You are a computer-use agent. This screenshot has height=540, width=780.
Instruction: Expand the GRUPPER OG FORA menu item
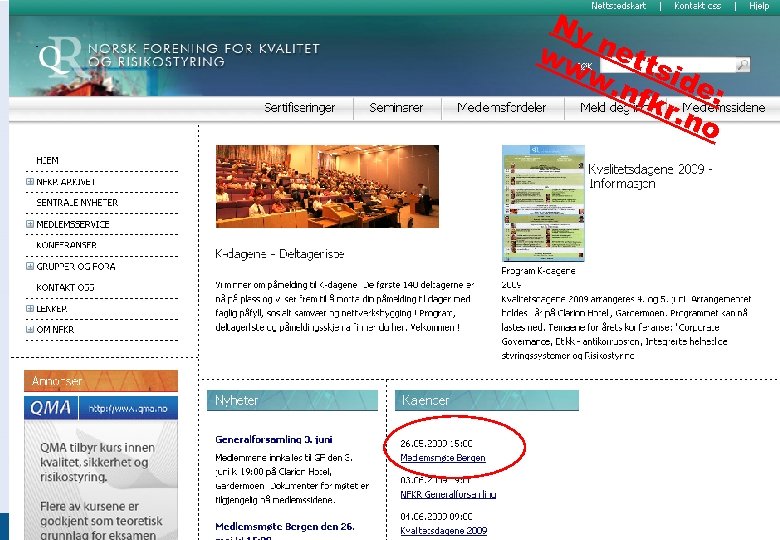tap(30, 266)
